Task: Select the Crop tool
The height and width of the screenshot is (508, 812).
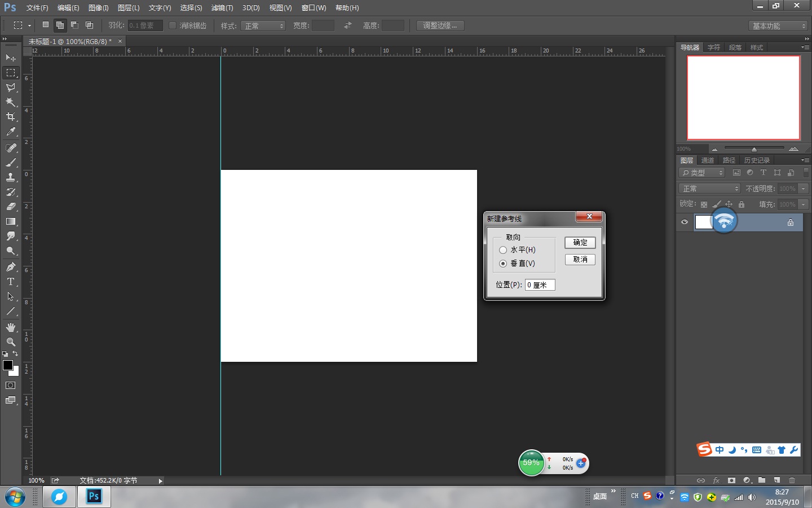Action: (x=11, y=117)
